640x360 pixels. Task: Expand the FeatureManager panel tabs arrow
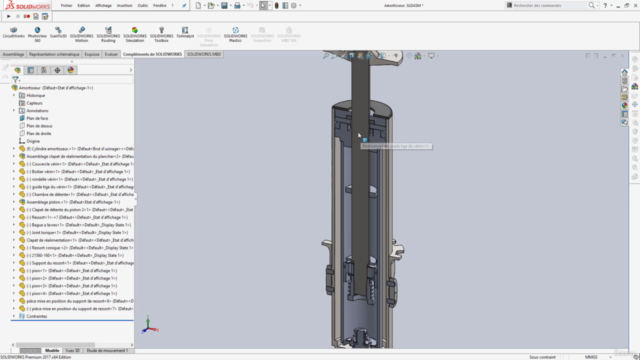131,70
